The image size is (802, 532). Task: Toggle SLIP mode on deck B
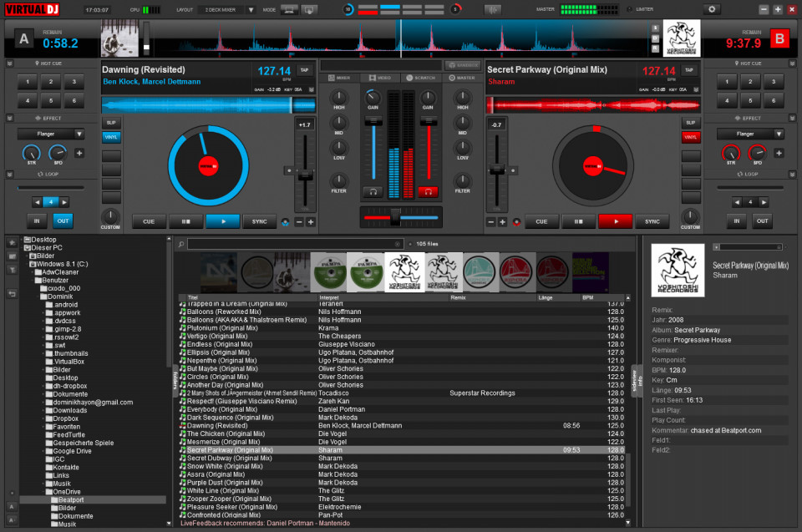691,123
